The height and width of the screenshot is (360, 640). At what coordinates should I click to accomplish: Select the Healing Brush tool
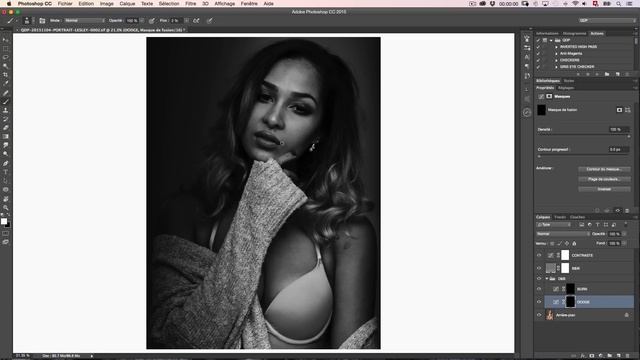pyautogui.click(x=5, y=93)
